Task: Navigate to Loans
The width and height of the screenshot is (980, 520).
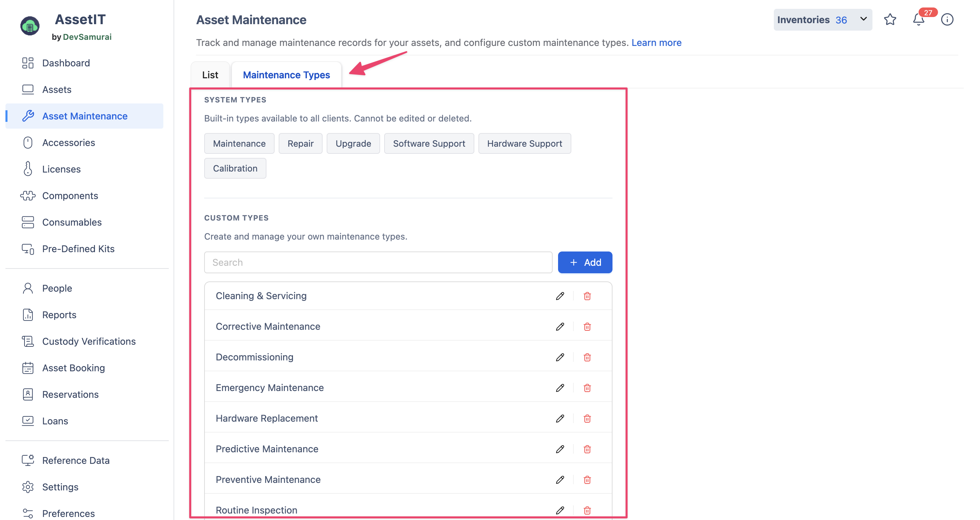Action: click(x=84, y=421)
